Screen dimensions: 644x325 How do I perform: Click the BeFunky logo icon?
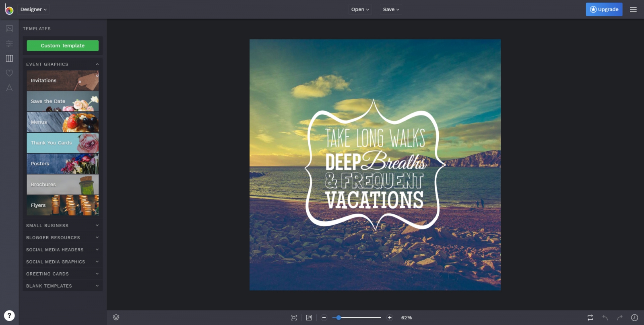pyautogui.click(x=9, y=9)
